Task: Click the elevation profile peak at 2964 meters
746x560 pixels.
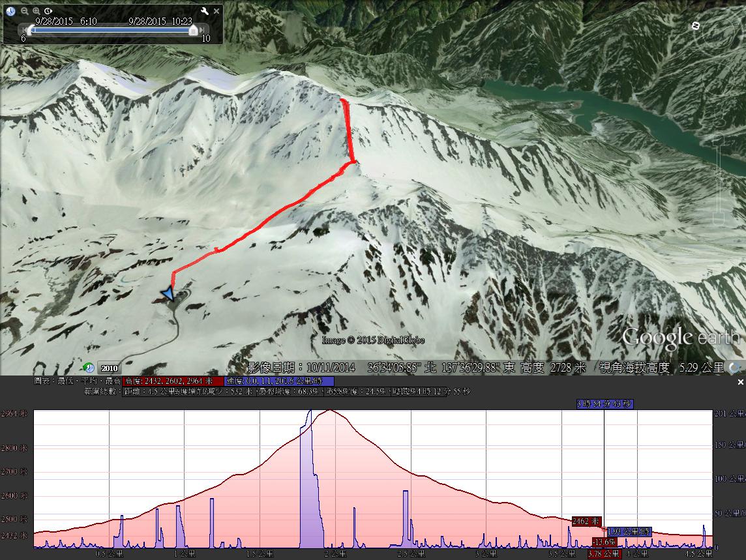Action: click(330, 411)
